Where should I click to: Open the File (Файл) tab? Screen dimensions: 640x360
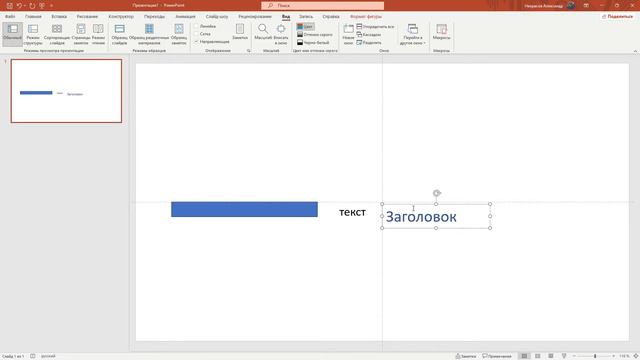point(10,17)
